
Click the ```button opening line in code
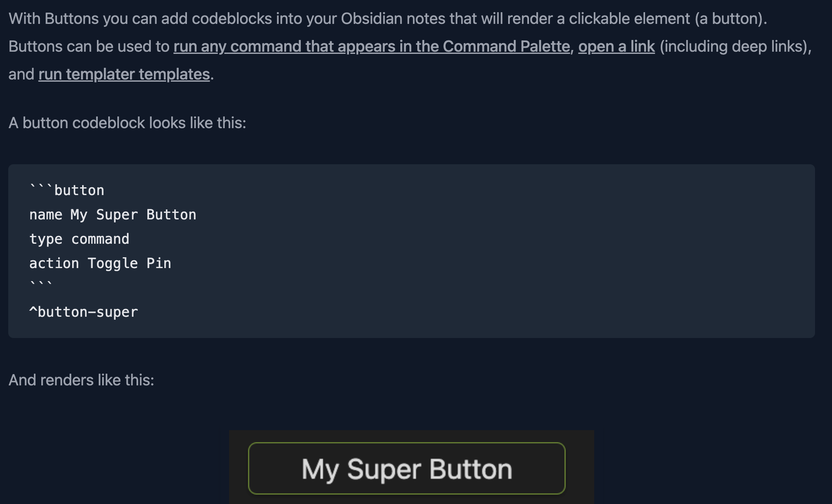coord(67,190)
